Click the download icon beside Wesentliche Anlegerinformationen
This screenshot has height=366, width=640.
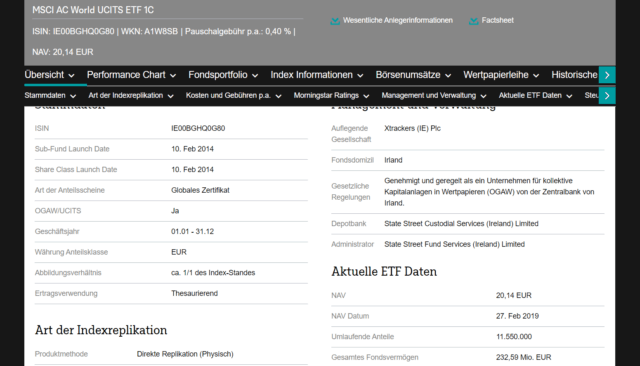tap(335, 21)
